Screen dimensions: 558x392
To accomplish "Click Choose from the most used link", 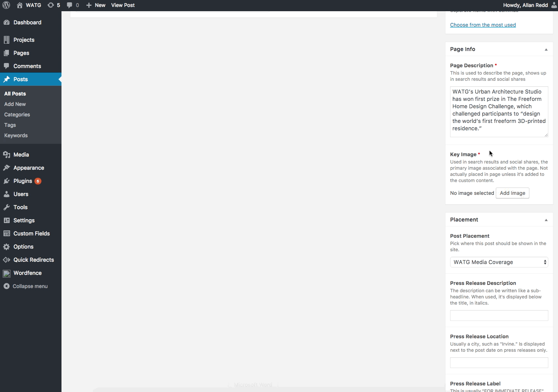I will [x=483, y=25].
